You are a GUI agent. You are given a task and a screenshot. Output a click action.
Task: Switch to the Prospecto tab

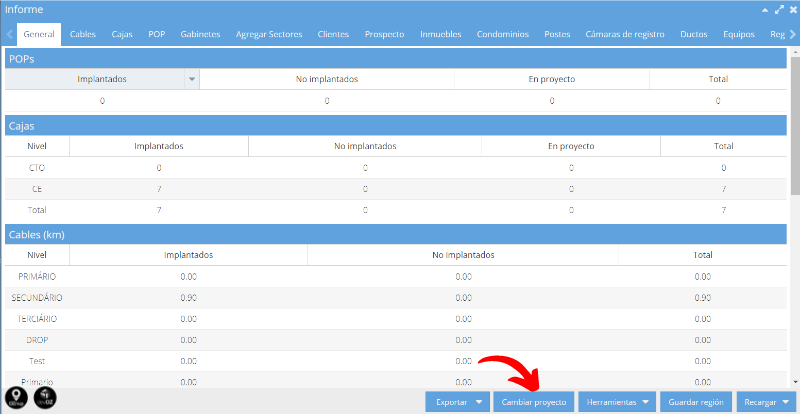(384, 35)
